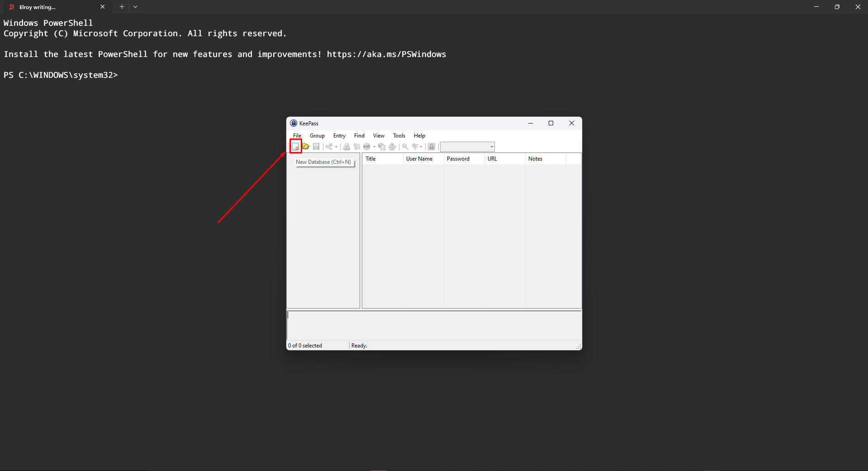Click the Perform Auto-Type icon

392,147
